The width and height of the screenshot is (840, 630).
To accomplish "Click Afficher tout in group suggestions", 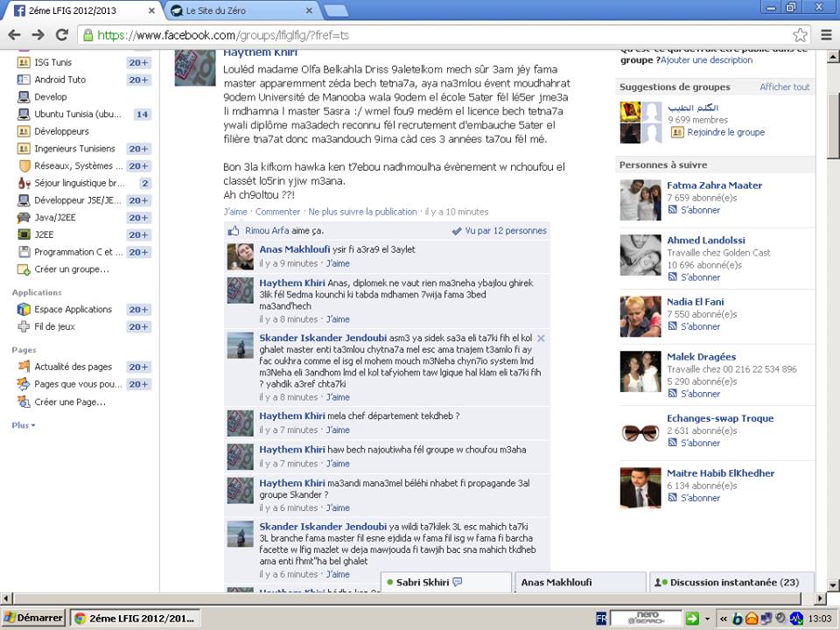I will (784, 87).
